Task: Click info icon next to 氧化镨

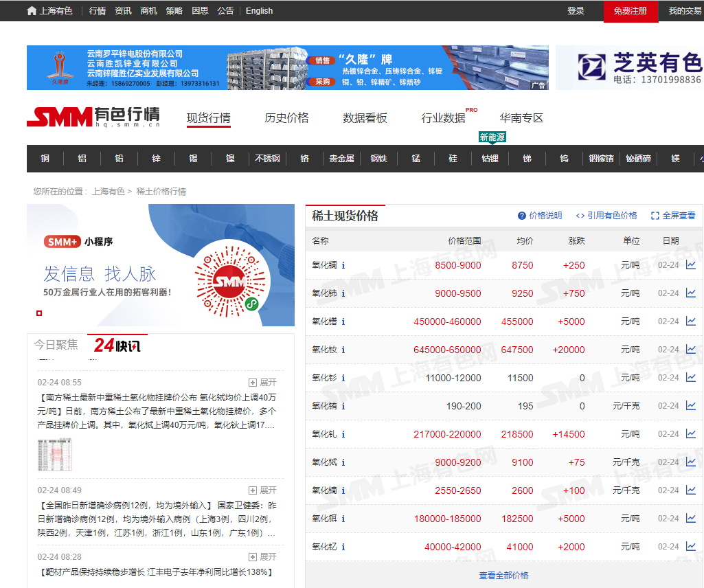Action: 343,321
